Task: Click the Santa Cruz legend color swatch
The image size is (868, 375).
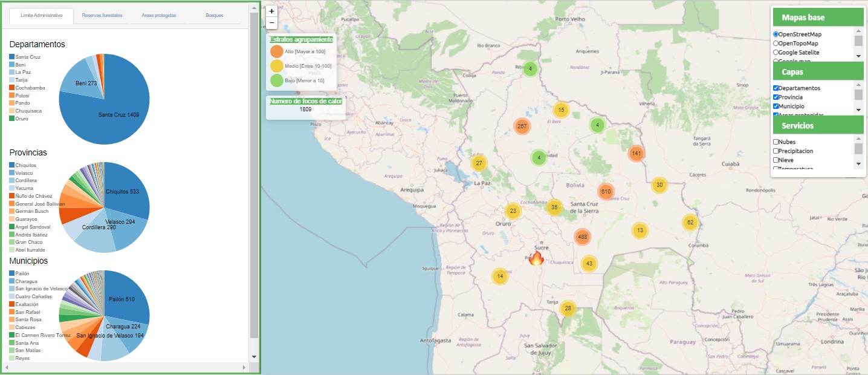Action: (11, 57)
